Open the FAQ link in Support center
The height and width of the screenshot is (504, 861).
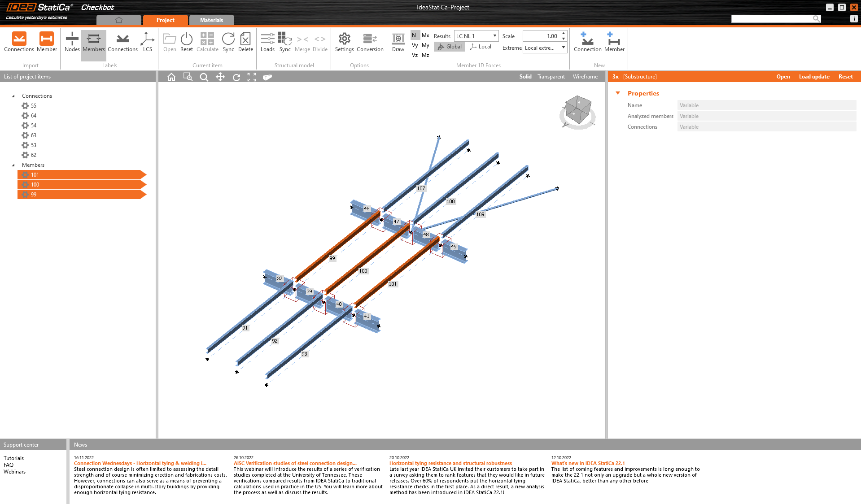[x=9, y=465]
